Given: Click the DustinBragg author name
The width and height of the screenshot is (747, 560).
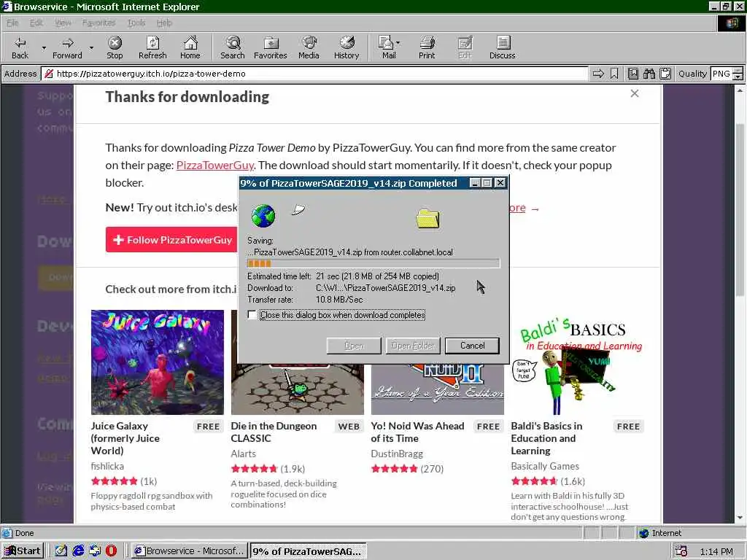Looking at the screenshot, I should coord(397,454).
